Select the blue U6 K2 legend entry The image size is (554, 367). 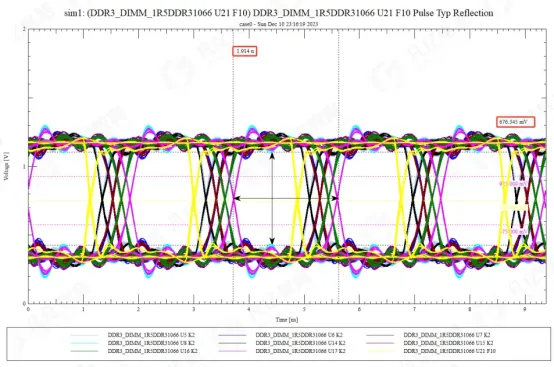click(282, 335)
